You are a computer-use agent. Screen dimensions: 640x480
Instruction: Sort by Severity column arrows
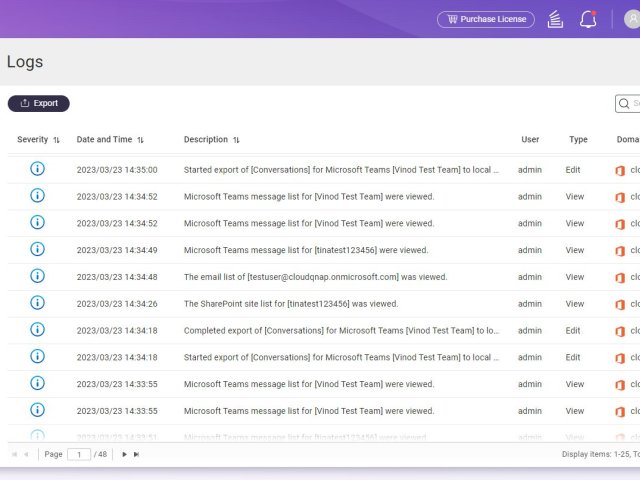pos(56,140)
